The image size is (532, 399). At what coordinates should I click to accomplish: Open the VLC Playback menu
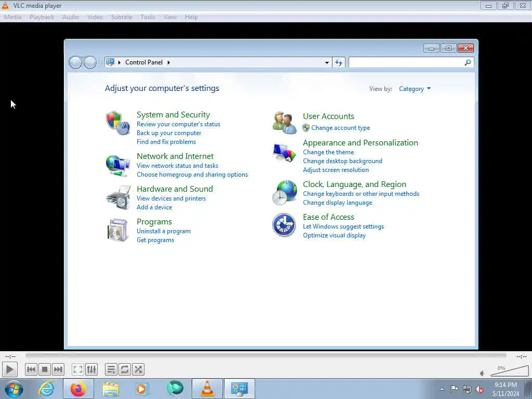pos(42,17)
